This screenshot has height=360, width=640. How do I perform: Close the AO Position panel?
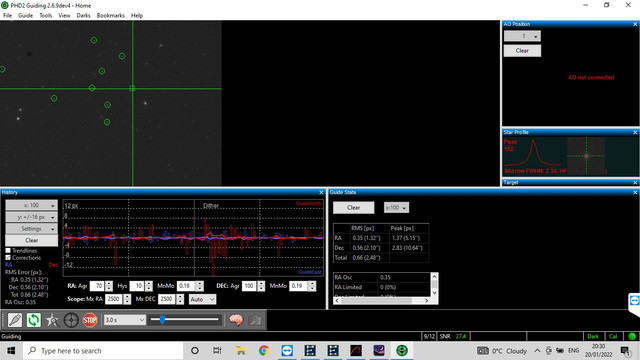point(635,24)
